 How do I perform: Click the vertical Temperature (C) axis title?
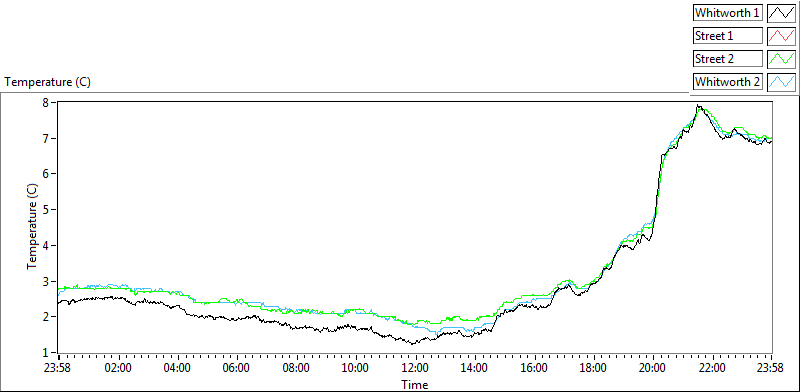pos(32,227)
